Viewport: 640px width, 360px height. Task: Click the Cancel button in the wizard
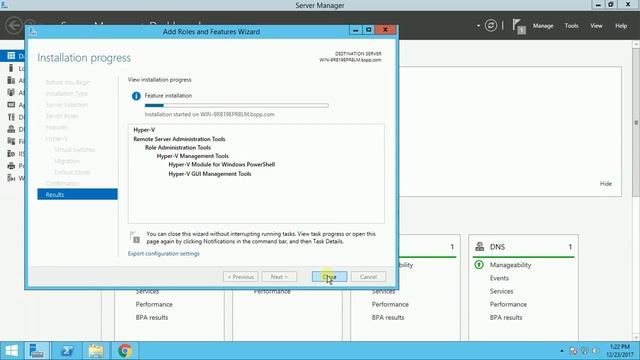coord(368,277)
